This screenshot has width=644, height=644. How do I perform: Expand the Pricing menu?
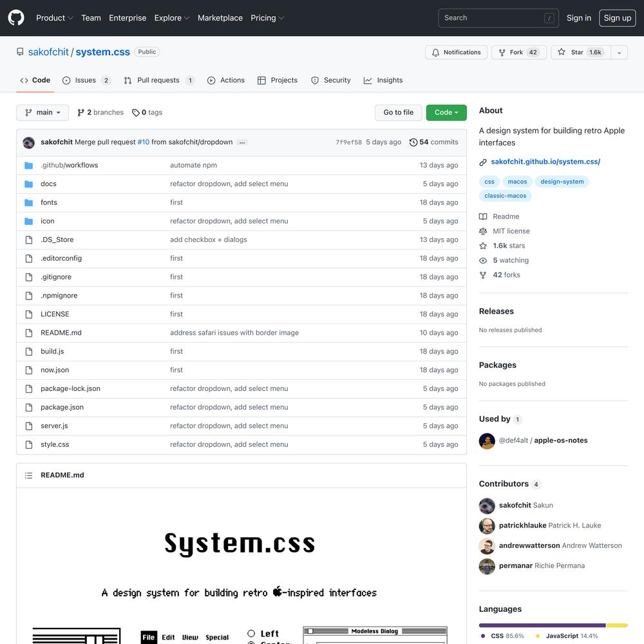coord(267,18)
